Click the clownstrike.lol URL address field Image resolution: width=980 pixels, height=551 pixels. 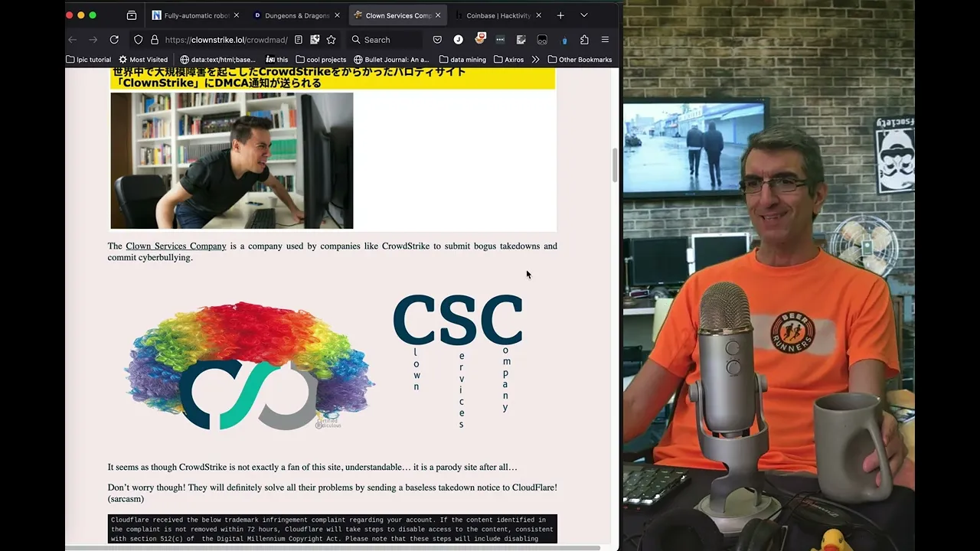tap(227, 40)
